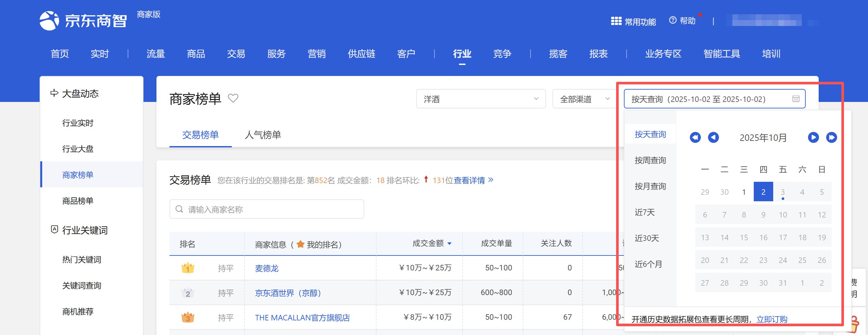Image resolution: width=868 pixels, height=335 pixels.
Task: Click the search magnifier in merchant search
Action: (179, 209)
